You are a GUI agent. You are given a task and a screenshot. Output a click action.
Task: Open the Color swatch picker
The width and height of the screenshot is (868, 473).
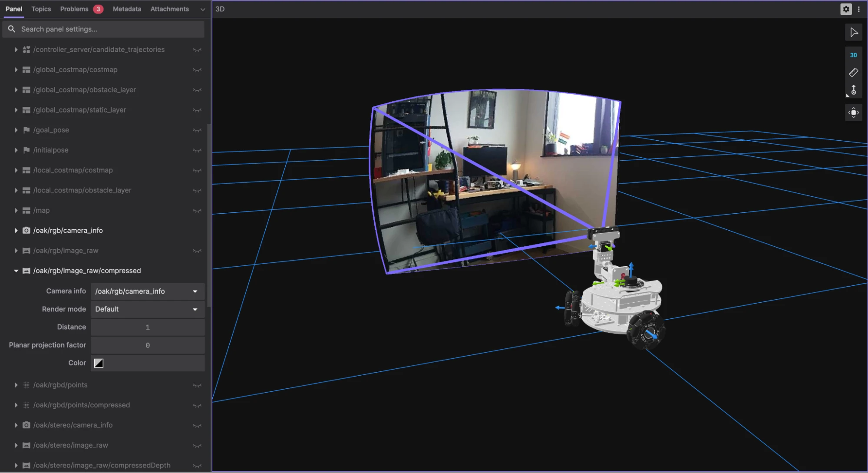coord(99,363)
